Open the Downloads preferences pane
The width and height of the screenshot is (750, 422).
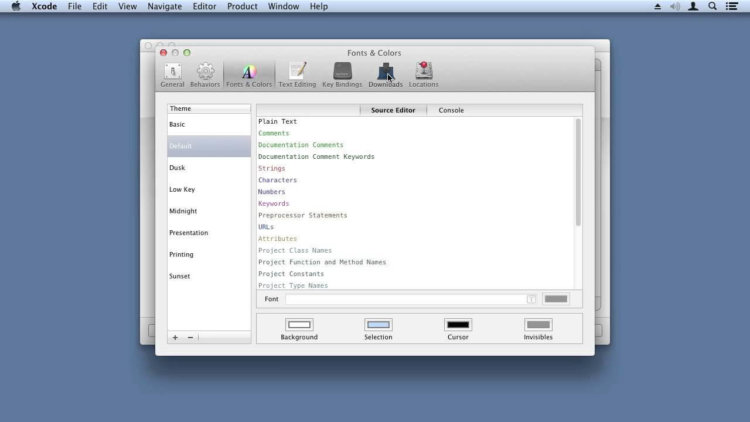point(385,75)
